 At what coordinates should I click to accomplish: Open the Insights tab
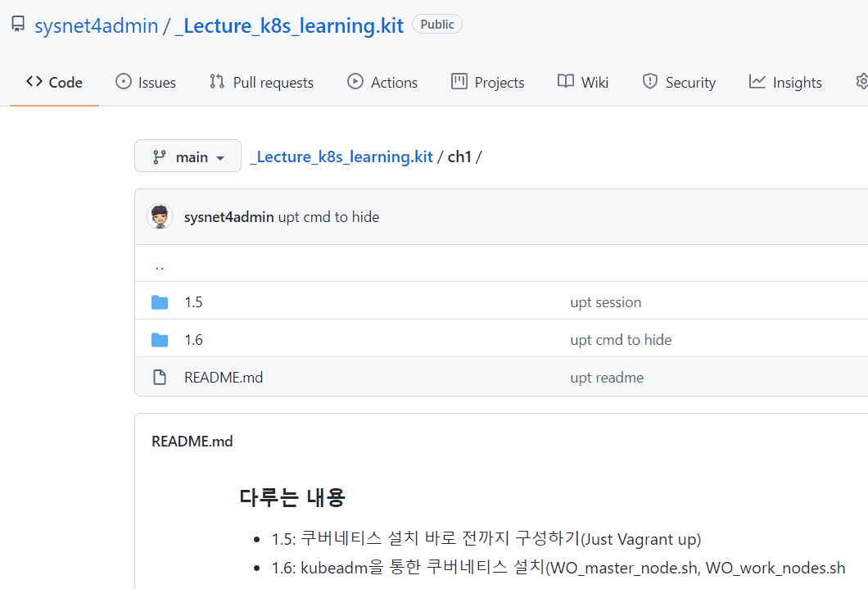pos(785,82)
